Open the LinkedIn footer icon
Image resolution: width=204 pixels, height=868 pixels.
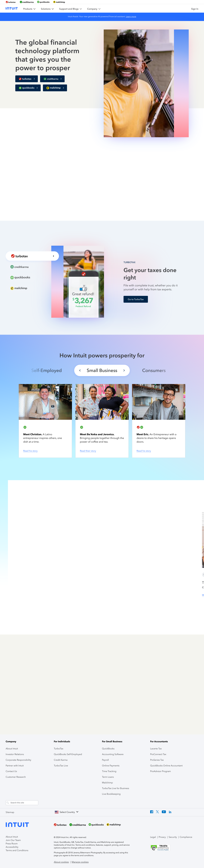coord(170,812)
